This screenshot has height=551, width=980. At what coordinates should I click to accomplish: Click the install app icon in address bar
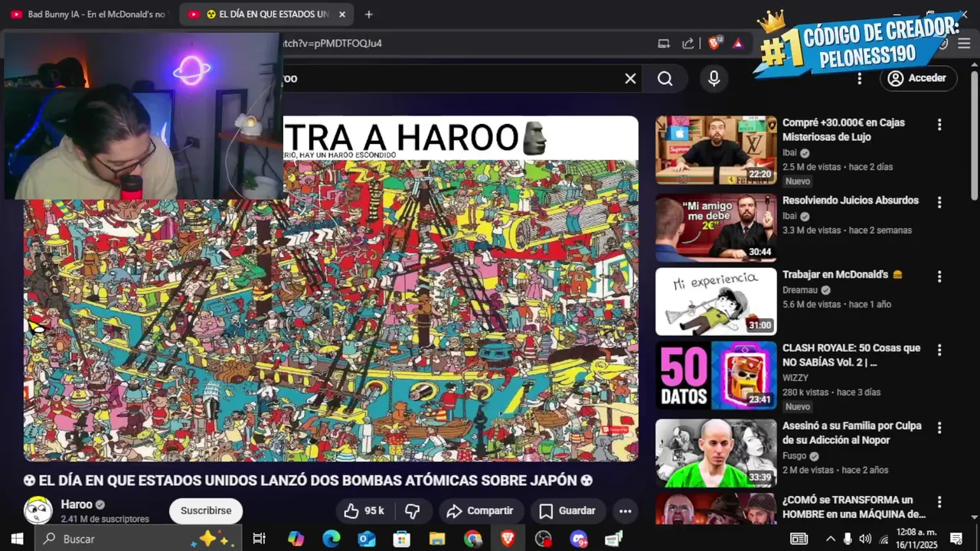(664, 44)
